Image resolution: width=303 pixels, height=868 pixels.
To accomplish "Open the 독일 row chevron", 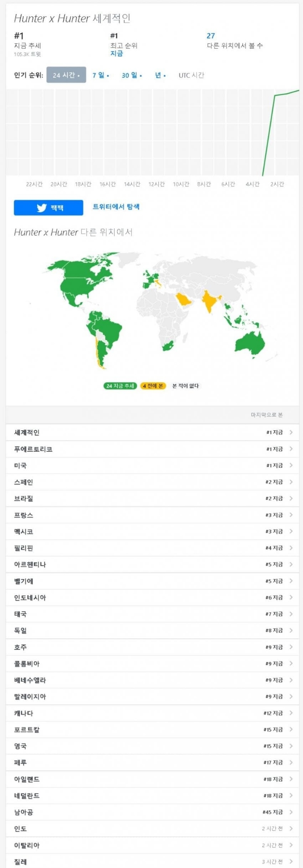I will (x=291, y=630).
